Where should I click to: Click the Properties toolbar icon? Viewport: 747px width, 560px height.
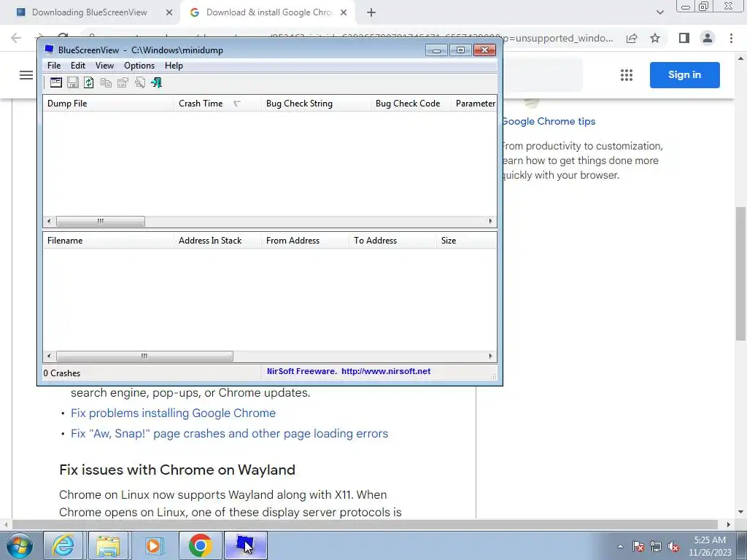[x=123, y=82]
